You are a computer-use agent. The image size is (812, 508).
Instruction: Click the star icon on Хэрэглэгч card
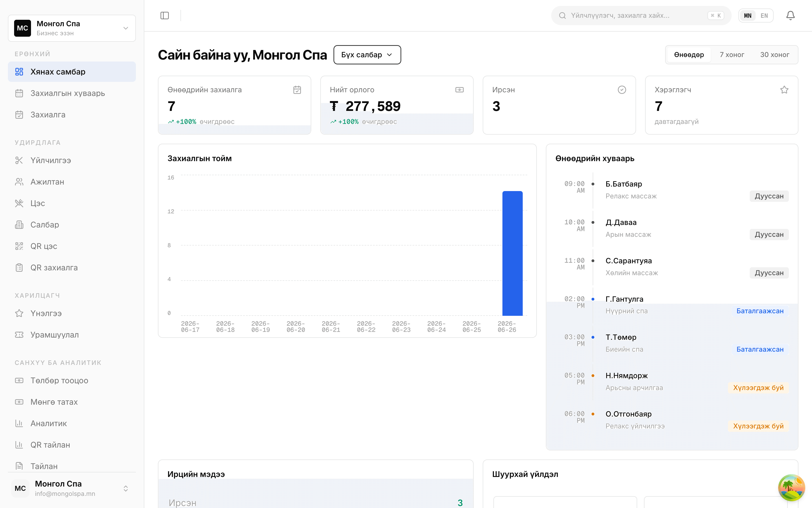tap(784, 90)
